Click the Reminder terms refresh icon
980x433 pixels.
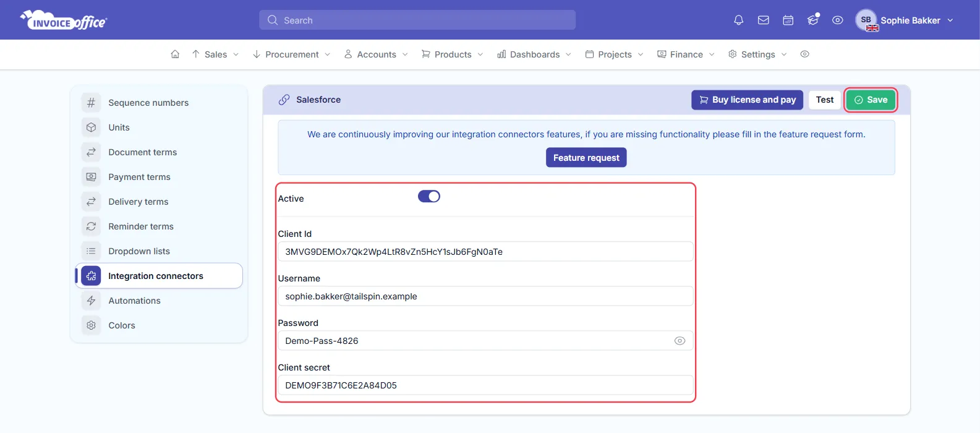(91, 226)
